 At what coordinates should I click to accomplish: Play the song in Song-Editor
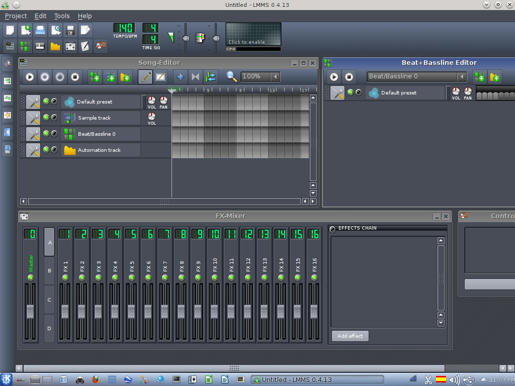(x=30, y=77)
